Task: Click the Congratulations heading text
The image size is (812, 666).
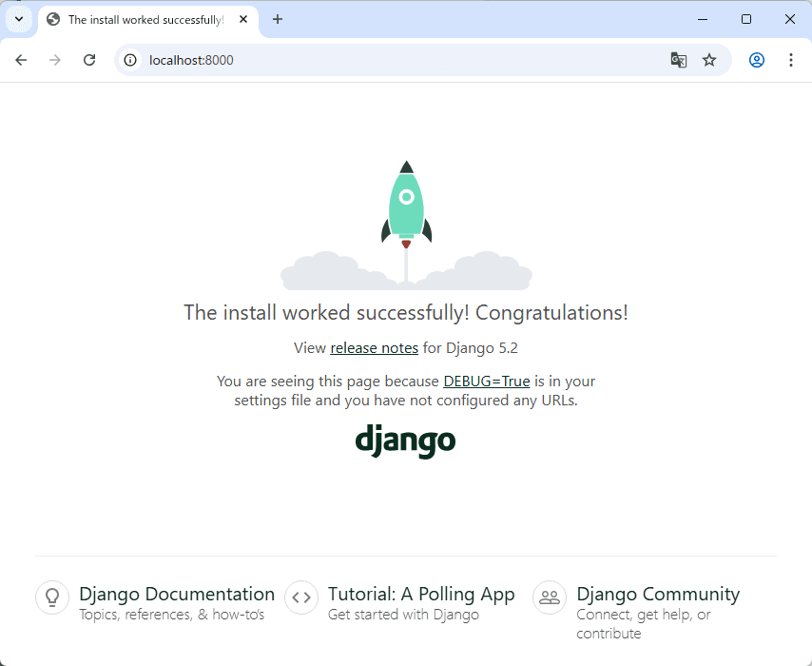Action: [406, 312]
